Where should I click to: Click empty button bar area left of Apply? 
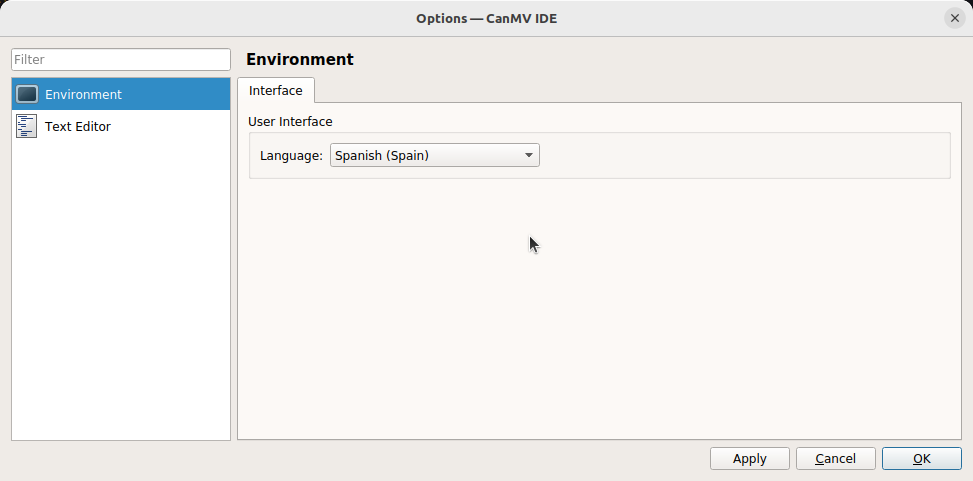[x=360, y=459]
